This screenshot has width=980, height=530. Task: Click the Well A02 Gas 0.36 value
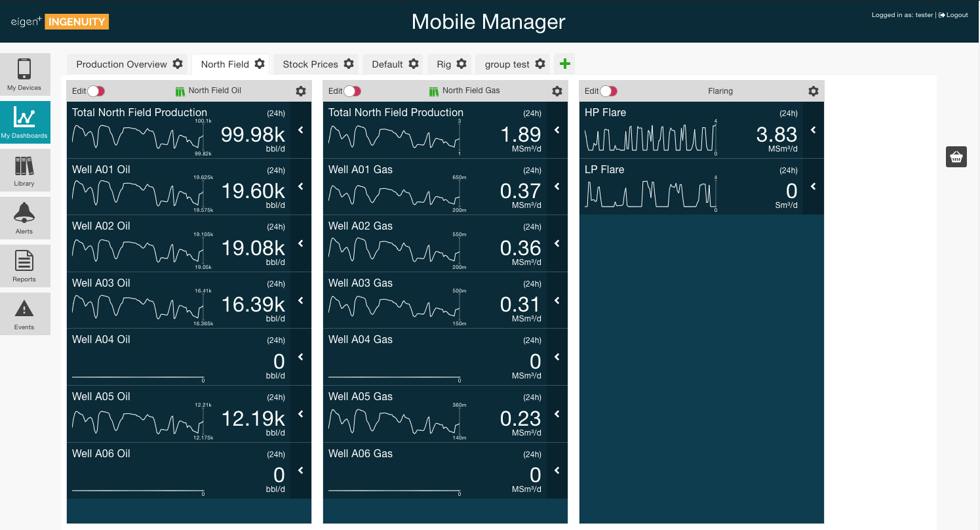pyautogui.click(x=520, y=248)
